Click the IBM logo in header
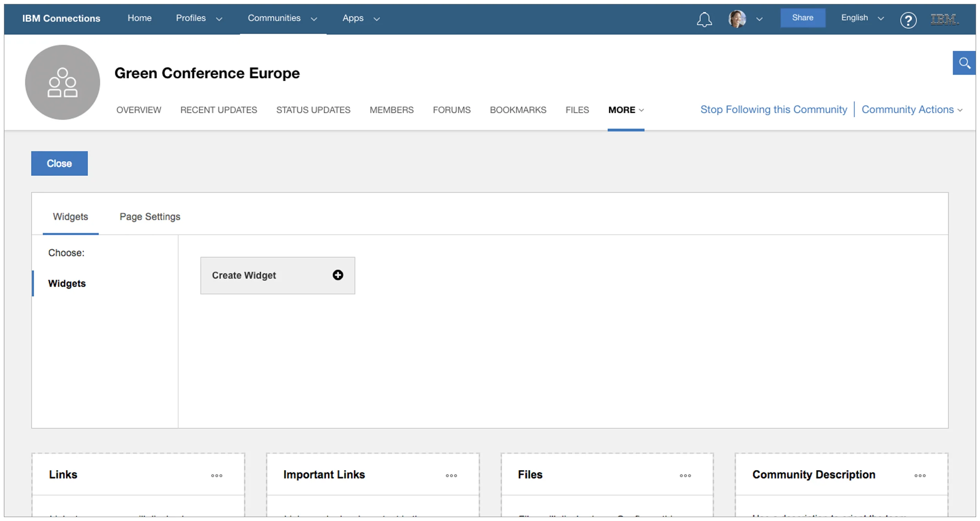The width and height of the screenshot is (980, 521). (x=944, y=19)
